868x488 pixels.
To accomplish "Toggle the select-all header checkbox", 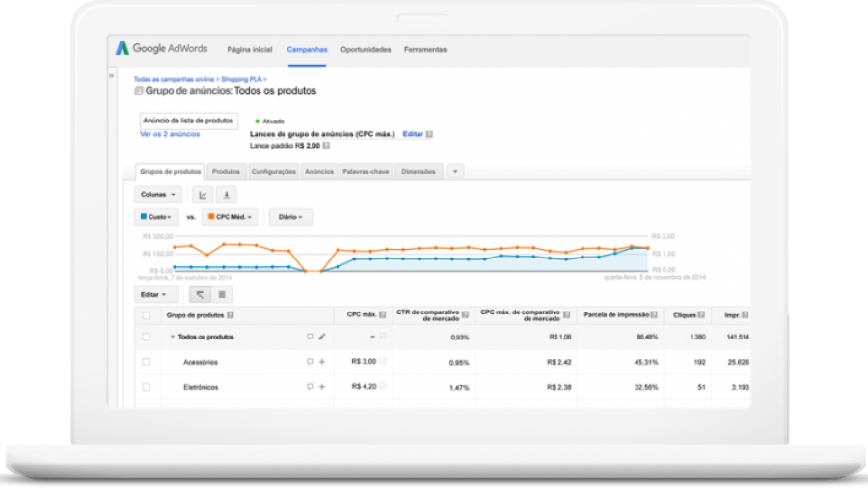I will 147,315.
